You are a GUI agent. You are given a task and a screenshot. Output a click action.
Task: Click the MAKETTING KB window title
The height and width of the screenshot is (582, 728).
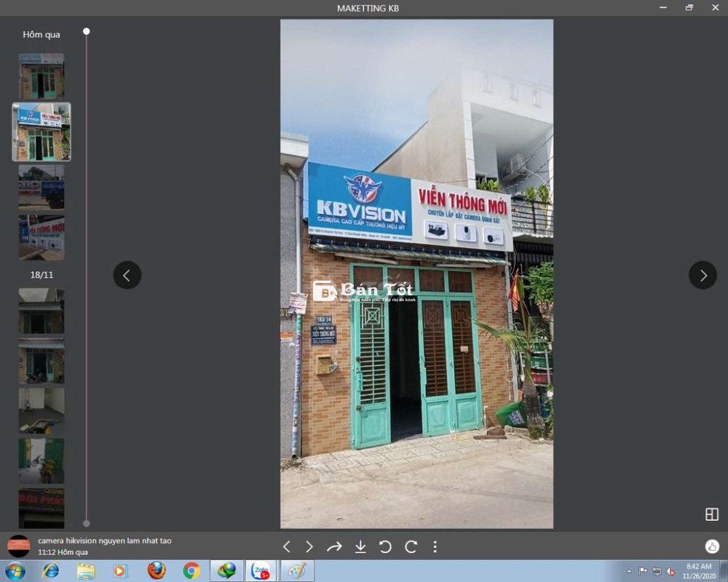click(x=368, y=8)
